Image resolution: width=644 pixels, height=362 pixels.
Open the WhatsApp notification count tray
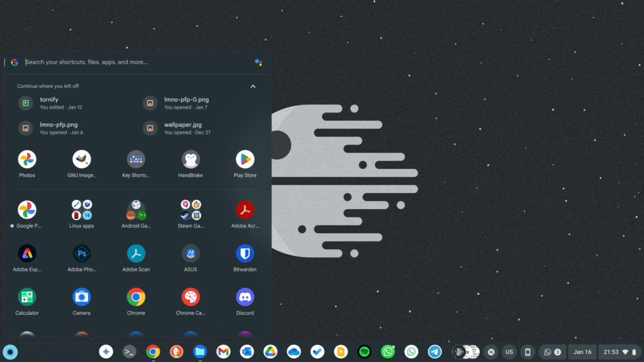click(x=552, y=352)
